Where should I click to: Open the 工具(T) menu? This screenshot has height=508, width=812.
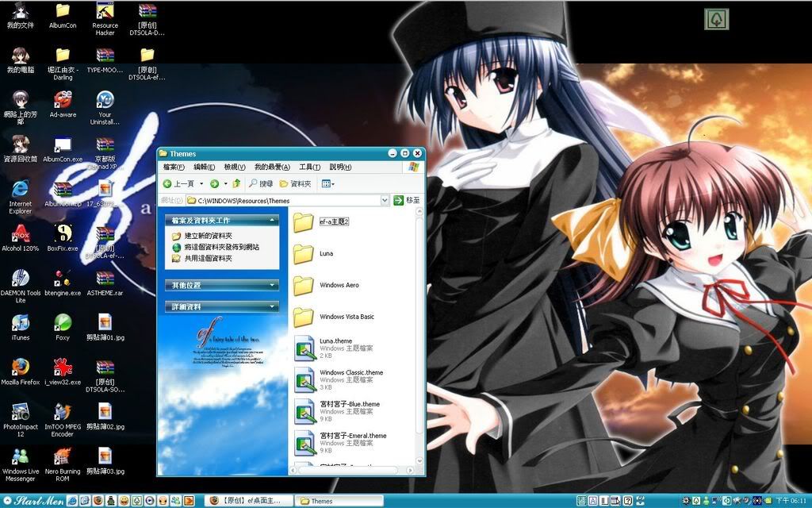(309, 167)
